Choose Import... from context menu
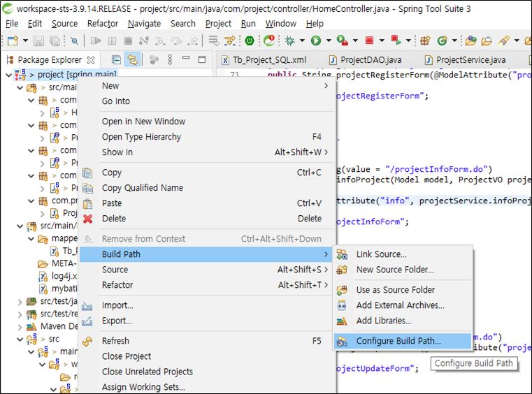 (x=207, y=305)
